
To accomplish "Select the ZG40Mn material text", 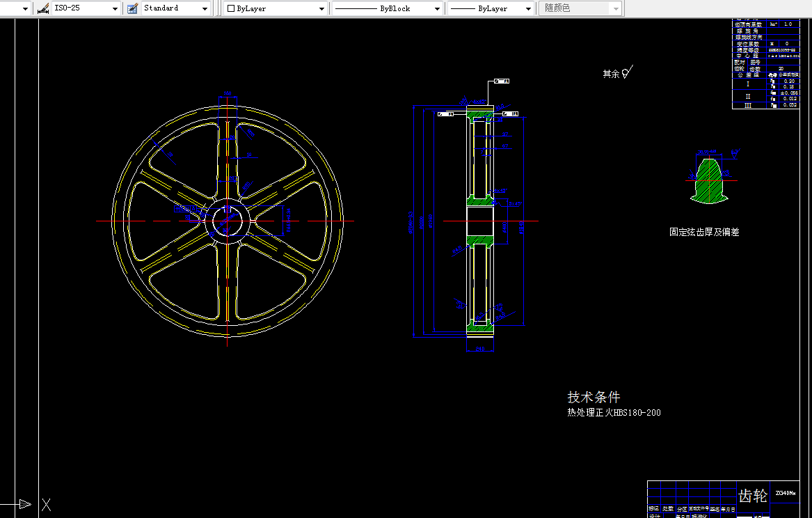I will [786, 493].
